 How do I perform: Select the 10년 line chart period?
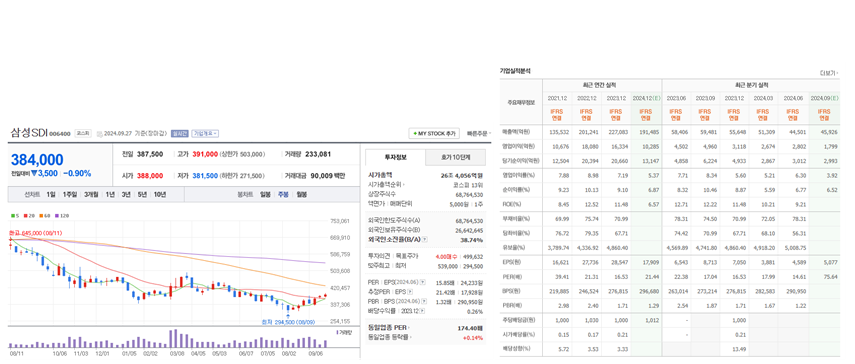point(160,195)
